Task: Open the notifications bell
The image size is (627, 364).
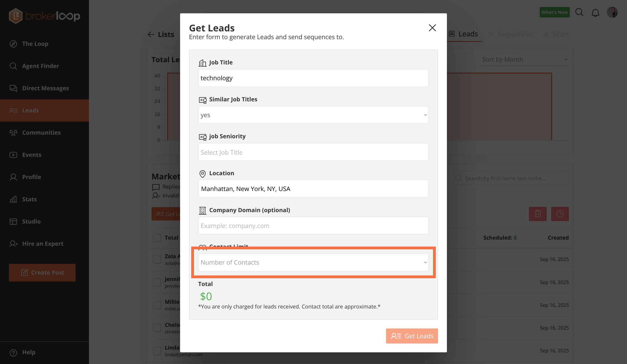Action: (595, 13)
